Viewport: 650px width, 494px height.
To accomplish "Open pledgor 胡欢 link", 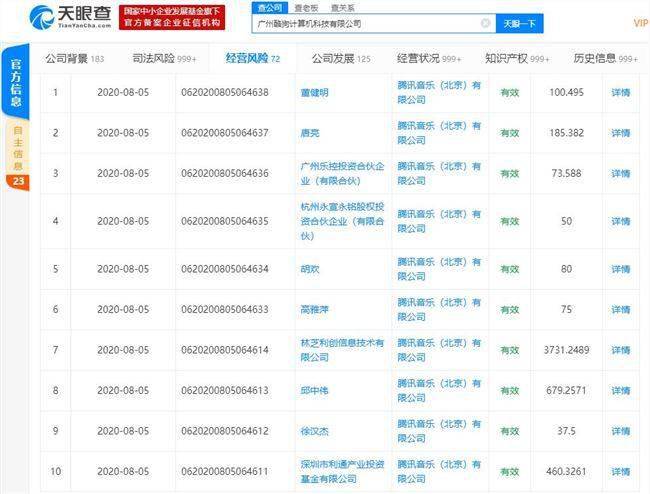I will (310, 269).
